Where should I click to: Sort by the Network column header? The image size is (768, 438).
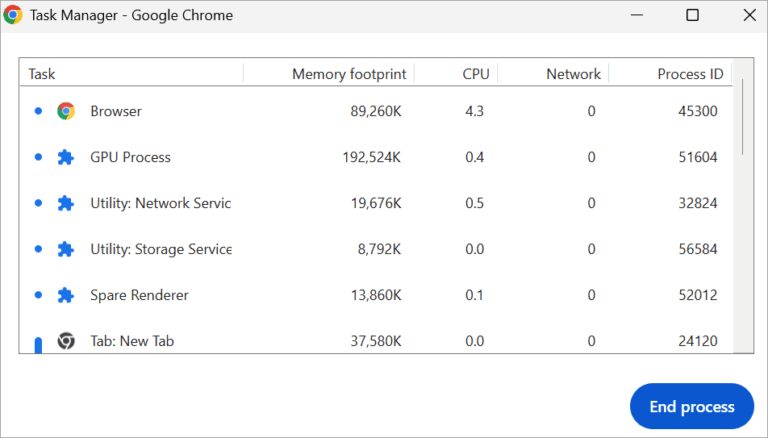[573, 74]
